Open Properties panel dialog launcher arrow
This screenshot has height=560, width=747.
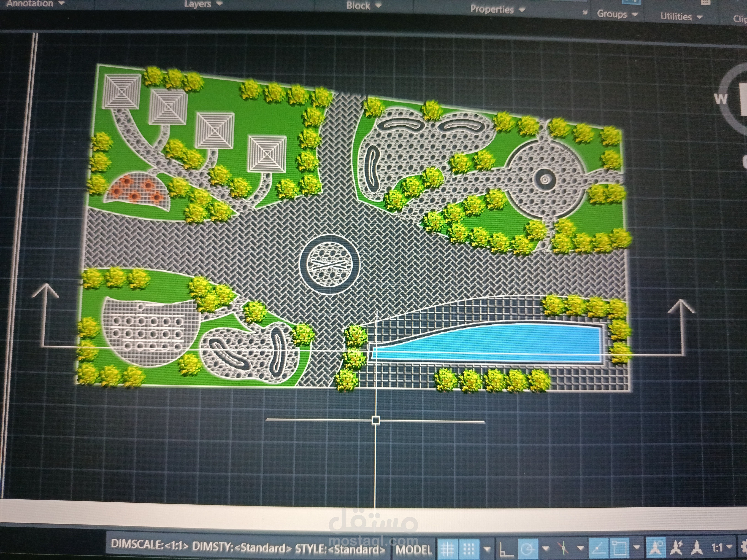(x=585, y=13)
